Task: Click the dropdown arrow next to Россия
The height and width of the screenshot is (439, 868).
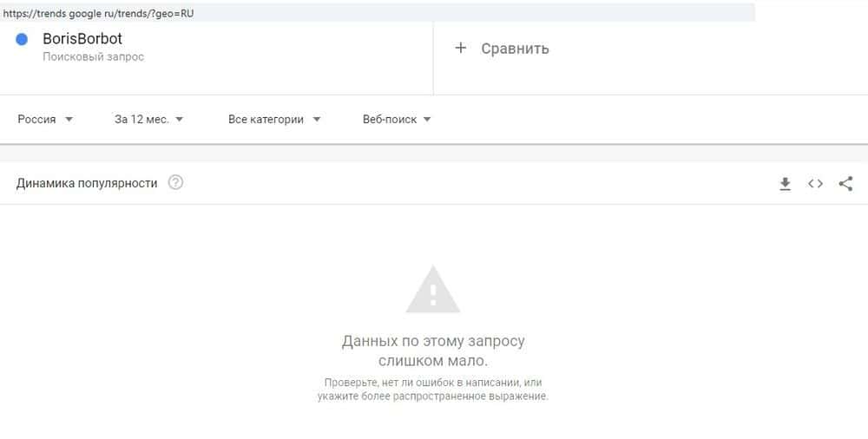Action: click(x=69, y=119)
